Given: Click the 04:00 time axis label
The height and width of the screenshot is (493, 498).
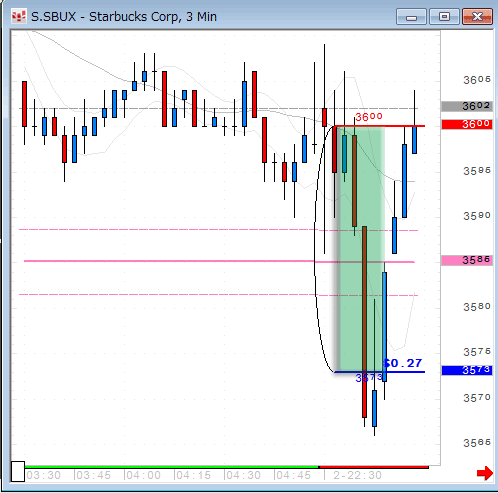Looking at the screenshot, I should (x=144, y=475).
